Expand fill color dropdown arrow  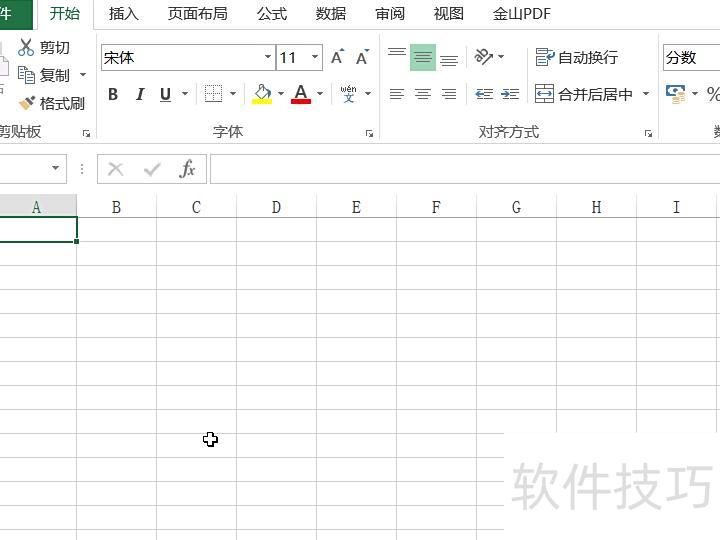tap(281, 94)
